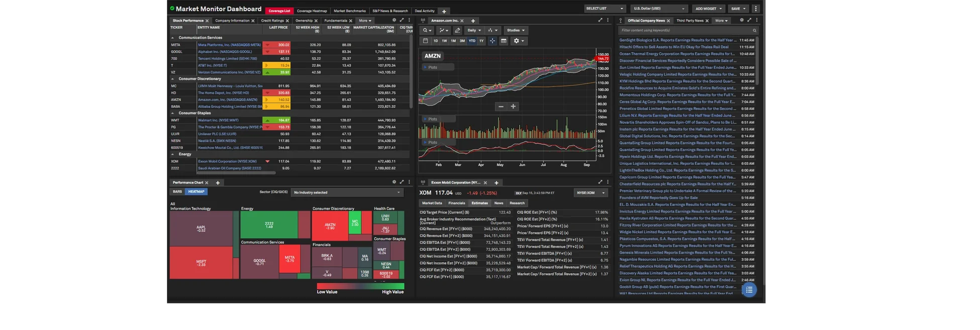Open the Daily interval dropdown
980x330 pixels.
click(x=474, y=30)
